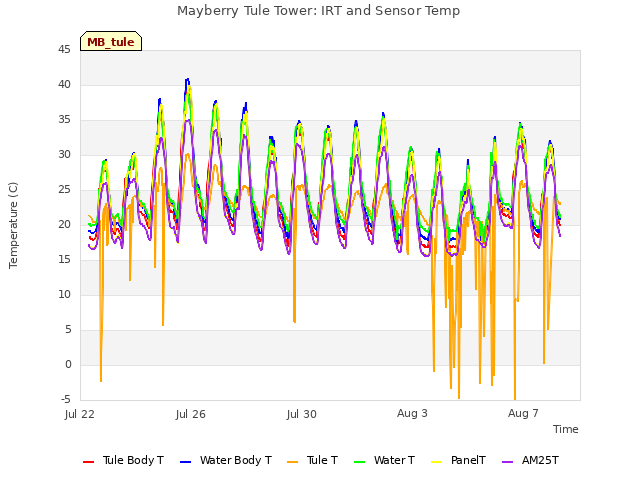Click the 25 y-axis tick label
The width and height of the screenshot is (640, 480).
64,190
